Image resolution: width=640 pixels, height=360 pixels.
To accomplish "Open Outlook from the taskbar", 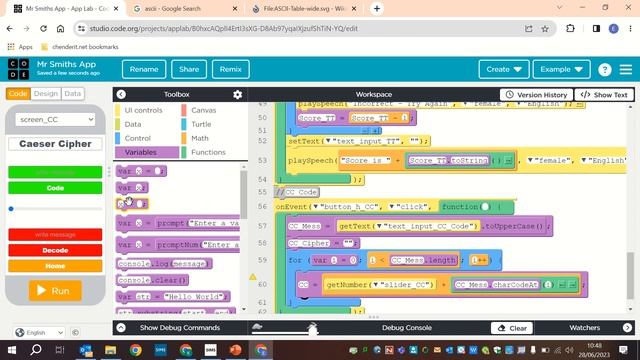I will (86, 350).
